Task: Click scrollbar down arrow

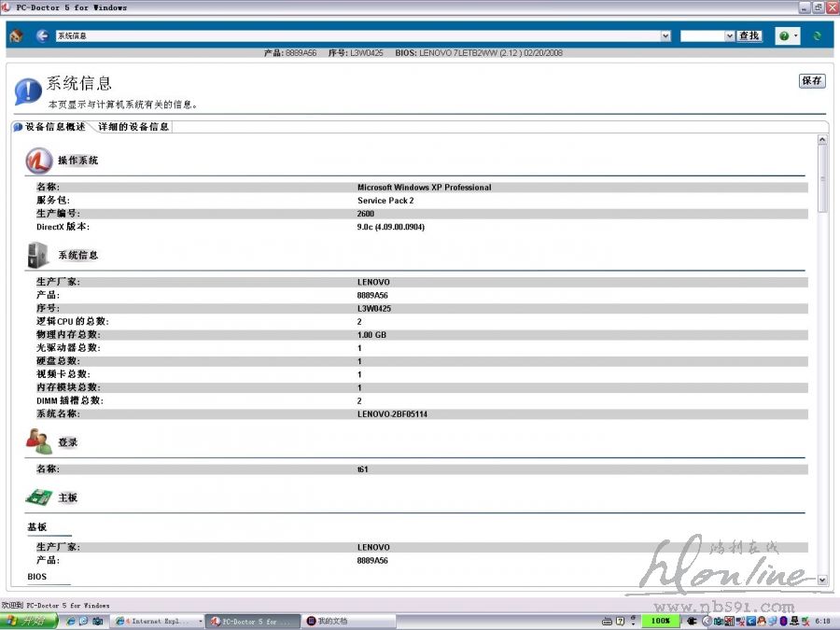Action: [822, 580]
